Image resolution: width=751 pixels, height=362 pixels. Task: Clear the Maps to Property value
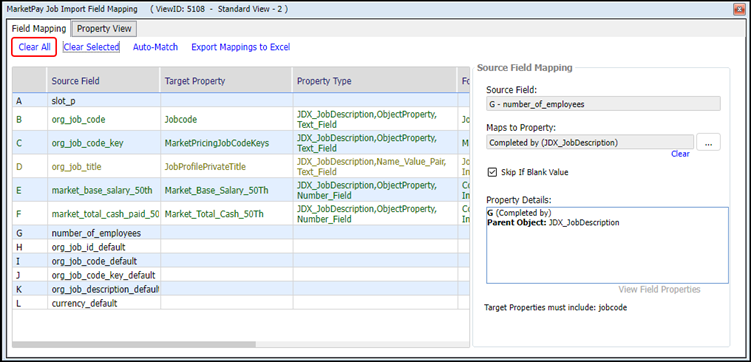pyautogui.click(x=680, y=154)
